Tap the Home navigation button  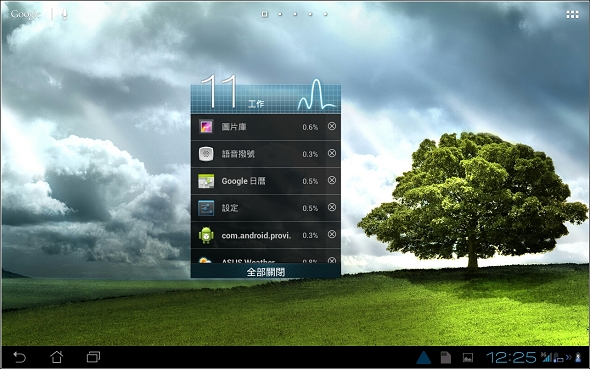[x=56, y=357]
